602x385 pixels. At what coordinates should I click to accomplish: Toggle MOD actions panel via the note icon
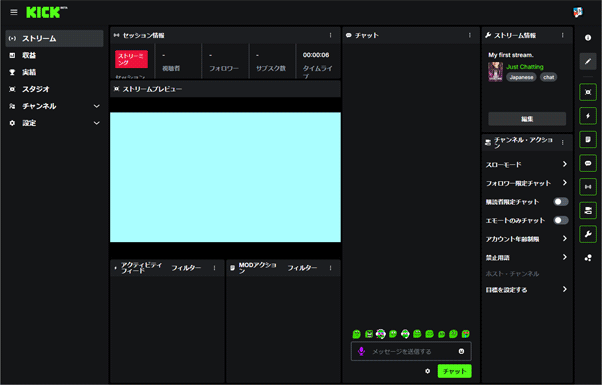[x=588, y=140]
